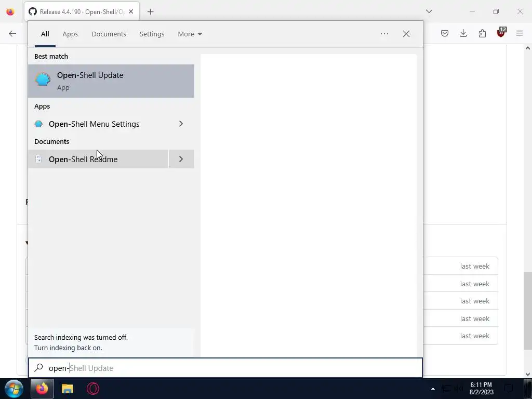This screenshot has height=399, width=532.
Task: Open the Firefox hamburger application menu
Action: tap(520, 33)
